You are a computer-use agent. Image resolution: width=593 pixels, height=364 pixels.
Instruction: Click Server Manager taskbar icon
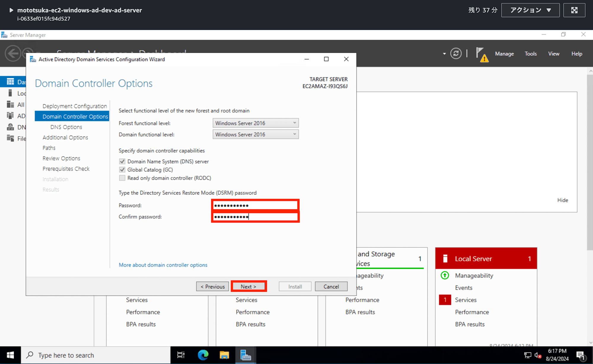click(246, 355)
